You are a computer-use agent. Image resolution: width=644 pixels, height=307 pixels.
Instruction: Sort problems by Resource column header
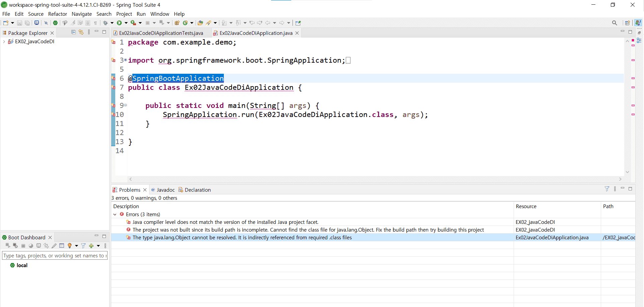557,206
